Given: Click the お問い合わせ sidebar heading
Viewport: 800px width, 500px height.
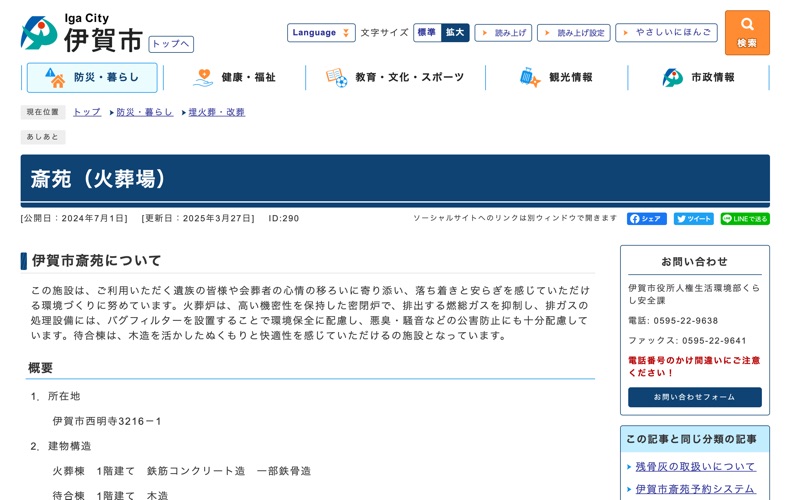Looking at the screenshot, I should tap(694, 262).
